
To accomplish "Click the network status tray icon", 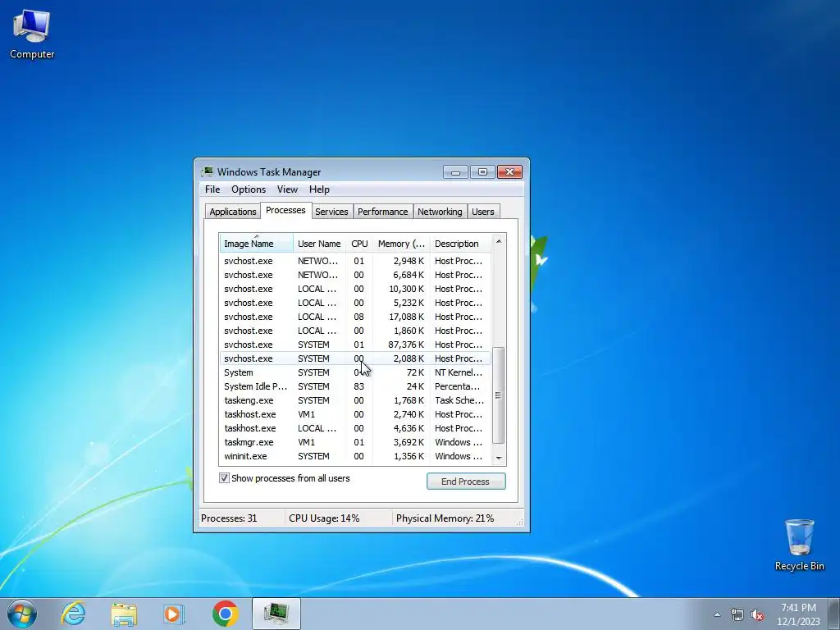I will (x=737, y=614).
